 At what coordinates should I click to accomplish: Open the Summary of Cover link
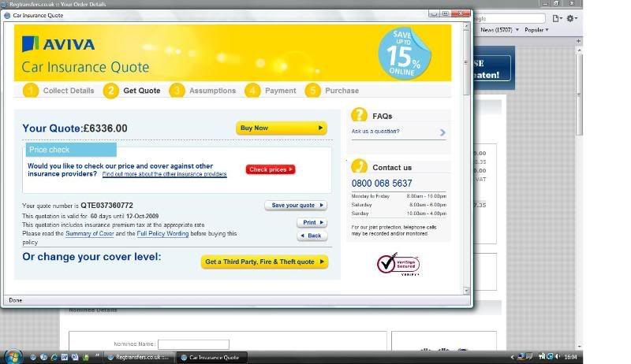pyautogui.click(x=90, y=234)
